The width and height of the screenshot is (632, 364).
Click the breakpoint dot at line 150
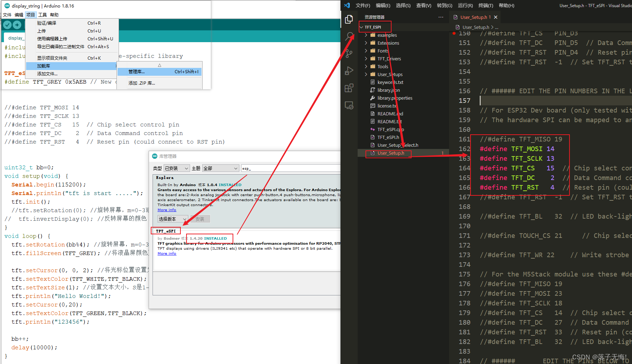click(x=454, y=33)
